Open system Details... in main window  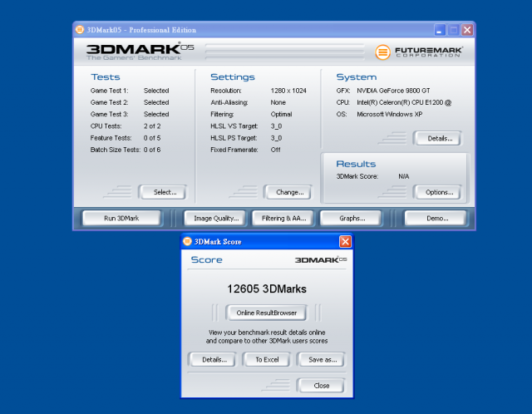tap(440, 139)
